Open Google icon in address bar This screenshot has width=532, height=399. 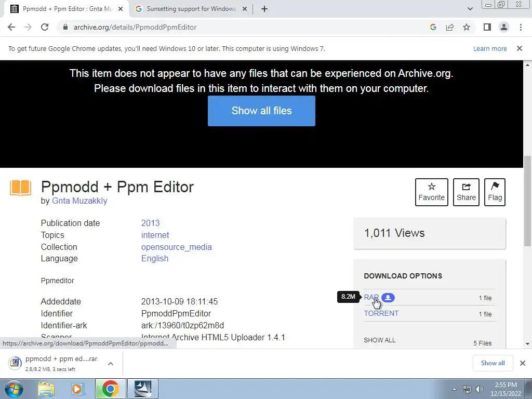(x=433, y=27)
